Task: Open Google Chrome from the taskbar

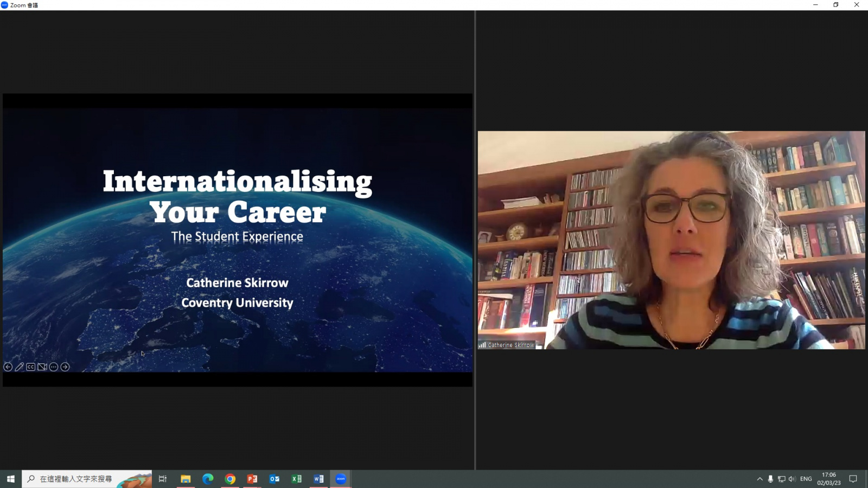Action: click(x=230, y=479)
